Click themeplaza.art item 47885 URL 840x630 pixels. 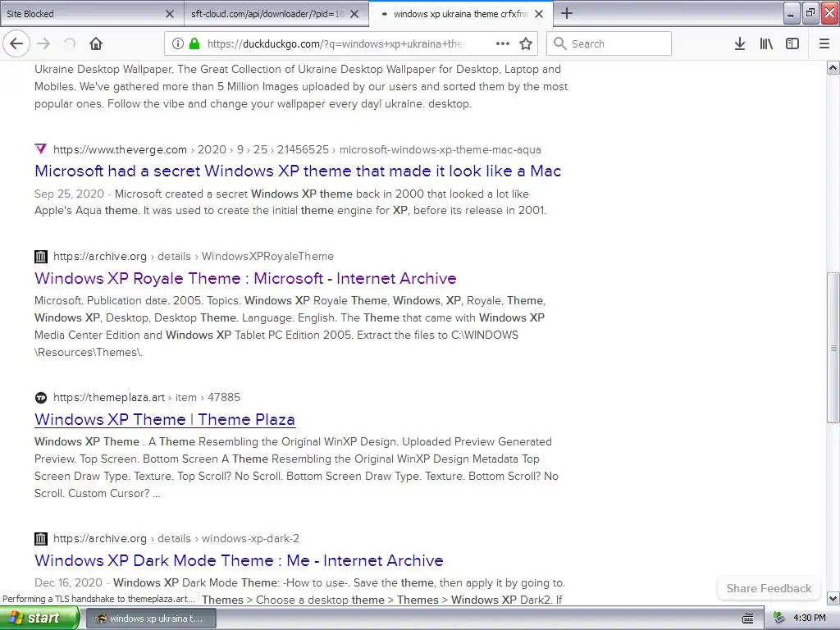[x=147, y=398]
